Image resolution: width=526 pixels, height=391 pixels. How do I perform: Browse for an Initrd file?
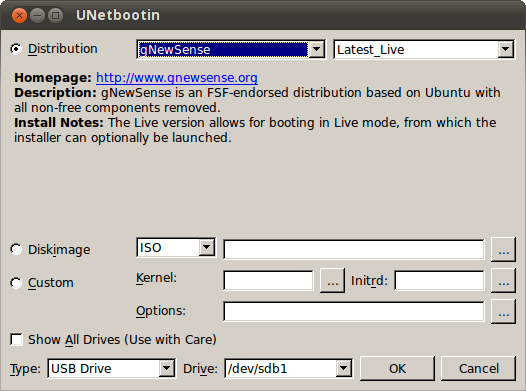pos(503,280)
